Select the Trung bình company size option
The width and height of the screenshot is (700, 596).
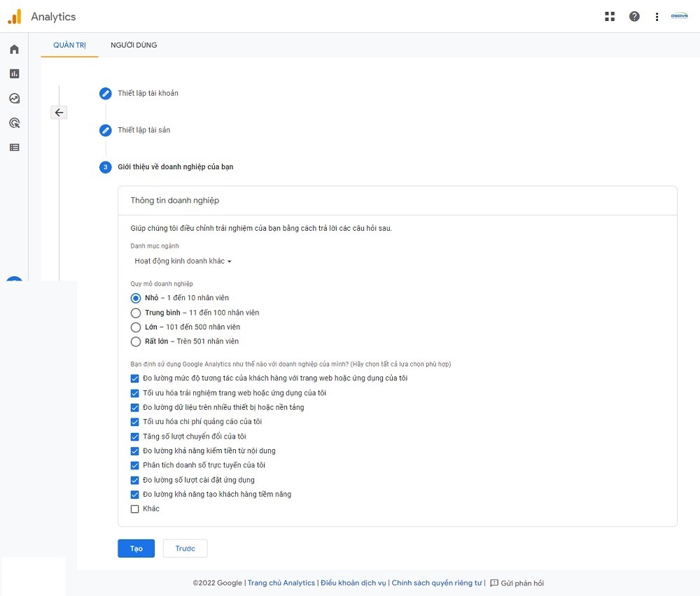136,313
